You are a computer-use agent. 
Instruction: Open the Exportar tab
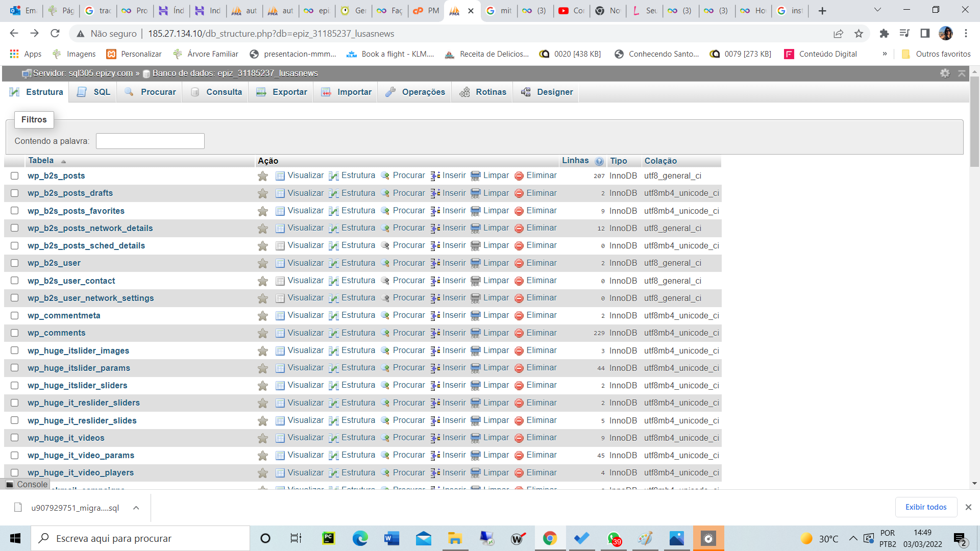click(x=281, y=92)
